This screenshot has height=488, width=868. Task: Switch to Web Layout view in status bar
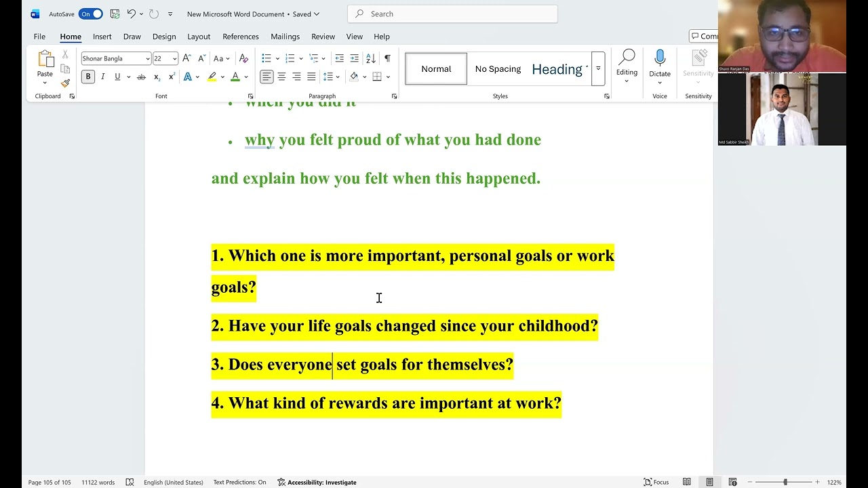pyautogui.click(x=732, y=482)
